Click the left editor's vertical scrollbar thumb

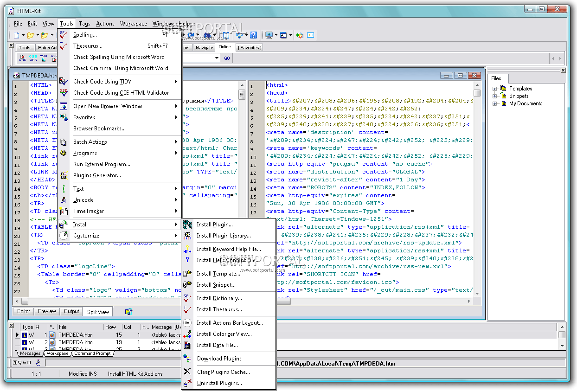[x=242, y=95]
